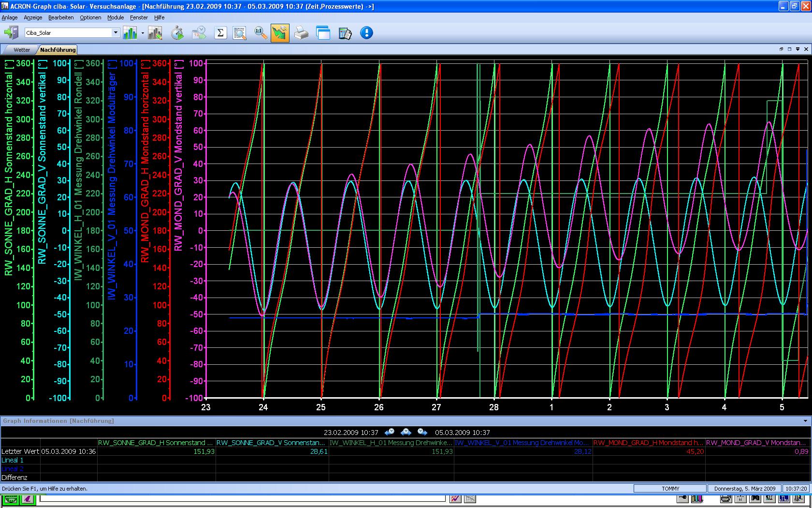
Task: Click the edit chart pencil icon
Action: tap(155, 33)
